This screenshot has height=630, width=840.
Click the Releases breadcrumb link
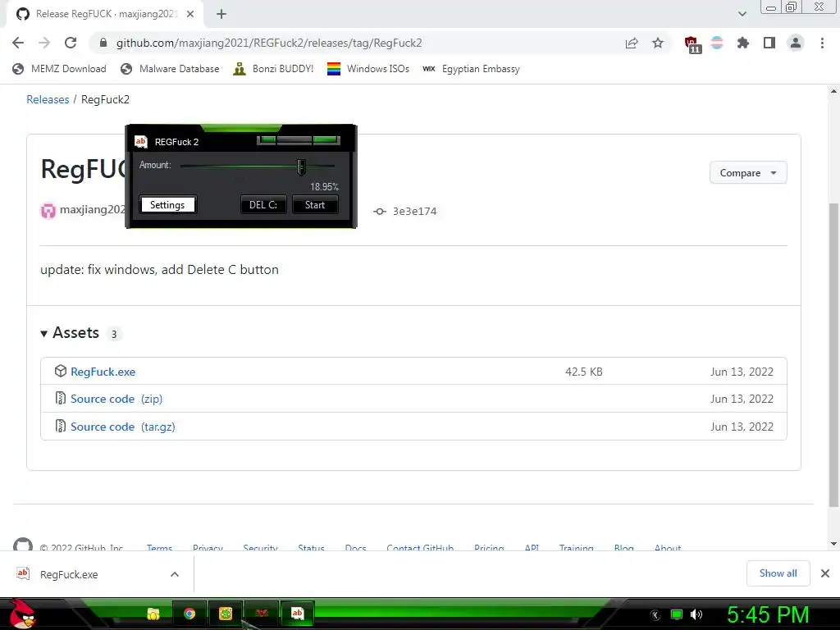(x=48, y=99)
